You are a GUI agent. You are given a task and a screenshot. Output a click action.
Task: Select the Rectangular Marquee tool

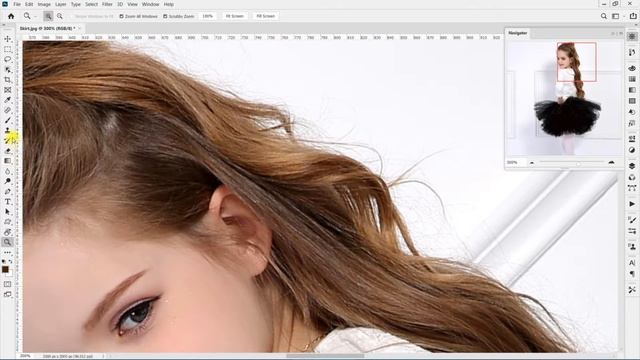click(7, 49)
